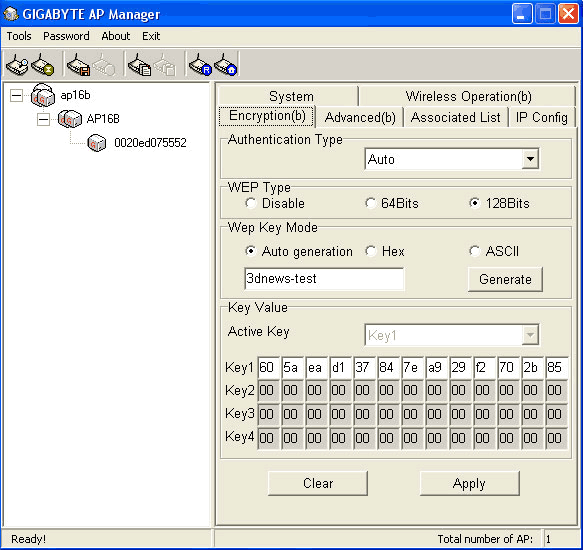Click the Apply button
The image size is (583, 550).
(470, 483)
